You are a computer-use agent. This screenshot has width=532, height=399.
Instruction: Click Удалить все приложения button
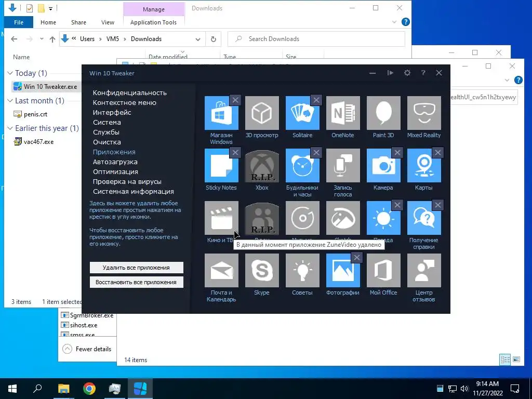(x=137, y=268)
